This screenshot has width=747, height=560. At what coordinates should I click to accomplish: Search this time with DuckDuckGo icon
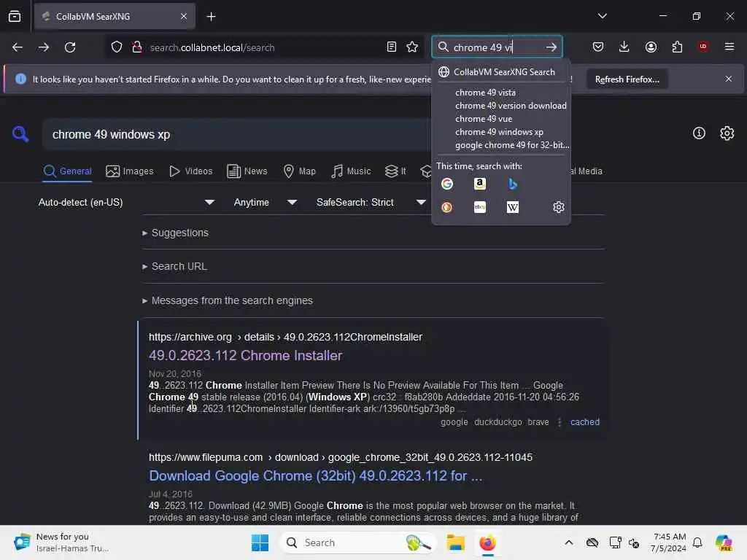tap(447, 207)
